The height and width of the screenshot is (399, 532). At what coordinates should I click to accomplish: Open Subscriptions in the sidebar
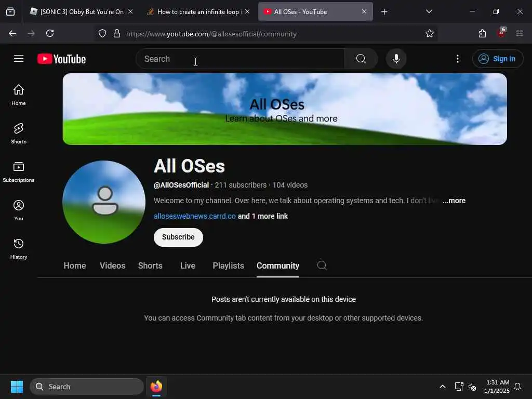tap(19, 172)
